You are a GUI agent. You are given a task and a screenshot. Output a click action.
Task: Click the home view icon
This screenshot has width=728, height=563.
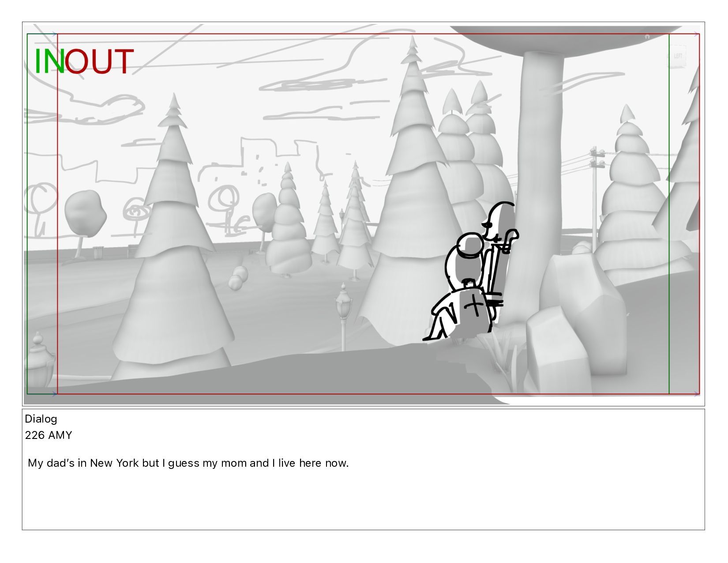tap(647, 37)
